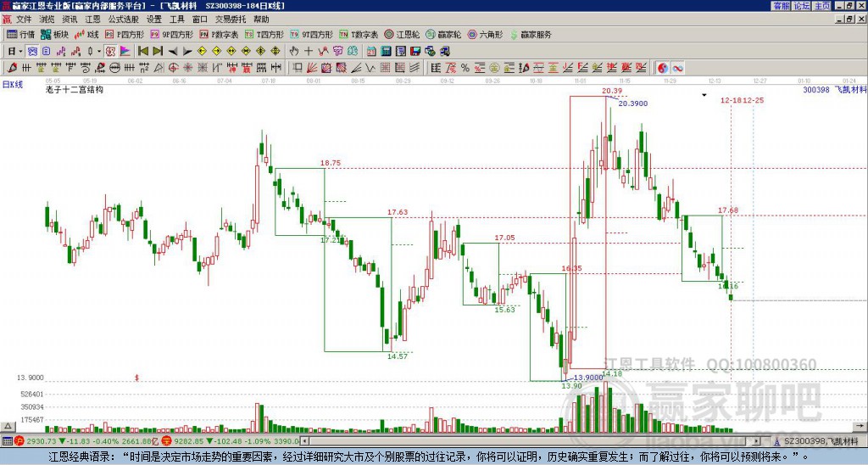Click the black left-pointing arrow icon
The height and width of the screenshot is (465, 868).
(173, 52)
